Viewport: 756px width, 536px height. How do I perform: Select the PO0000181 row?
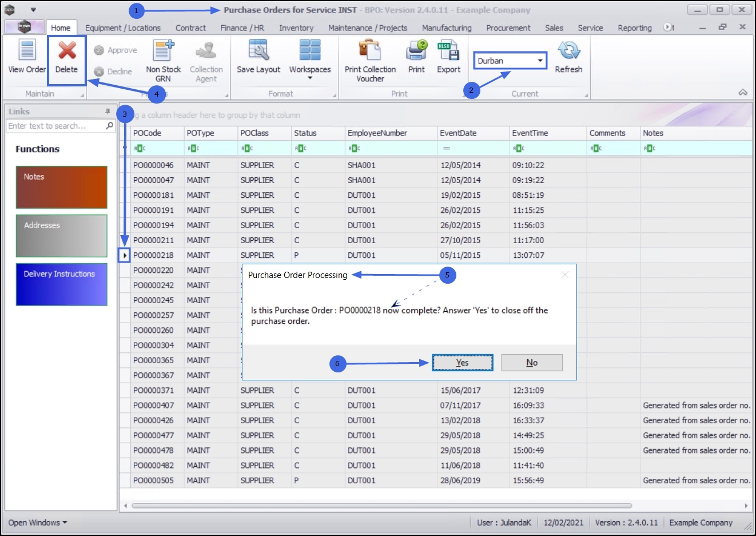(x=436, y=195)
